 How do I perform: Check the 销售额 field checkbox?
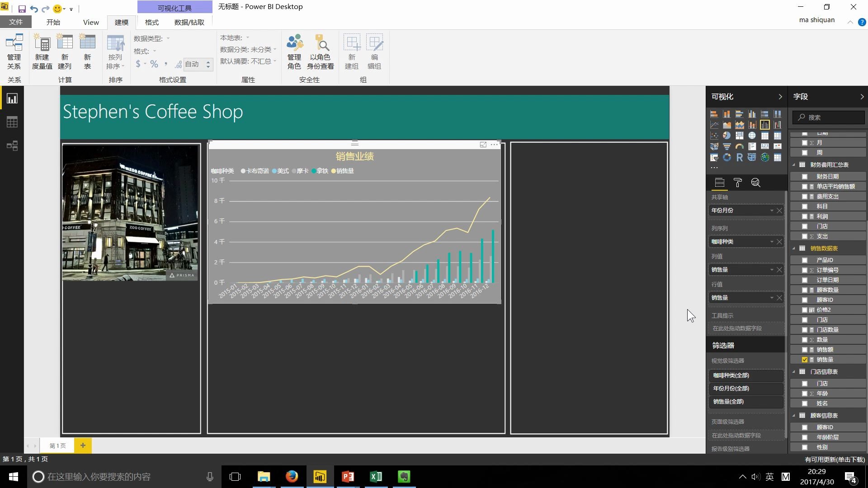pyautogui.click(x=805, y=350)
